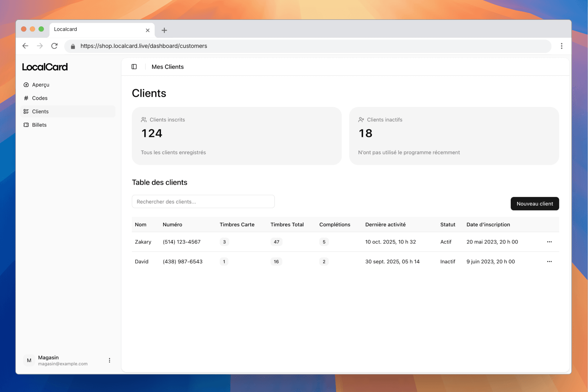This screenshot has width=588, height=392.
Task: Open a new browser tab
Action: [x=164, y=30]
